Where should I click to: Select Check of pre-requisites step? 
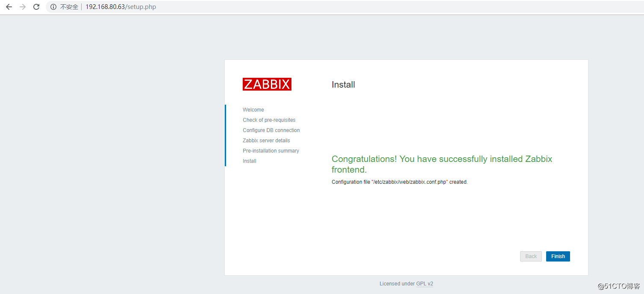[x=269, y=120]
